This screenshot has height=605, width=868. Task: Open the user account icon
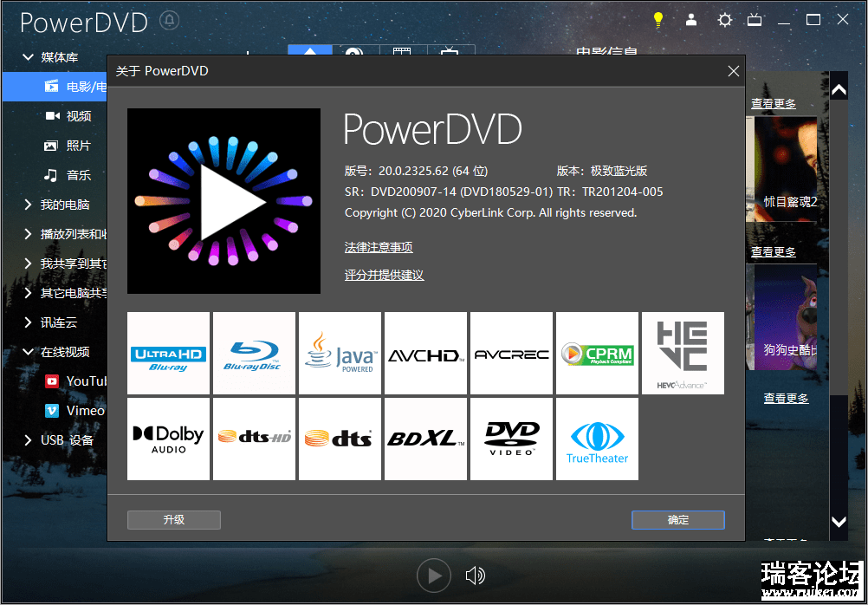pos(691,20)
